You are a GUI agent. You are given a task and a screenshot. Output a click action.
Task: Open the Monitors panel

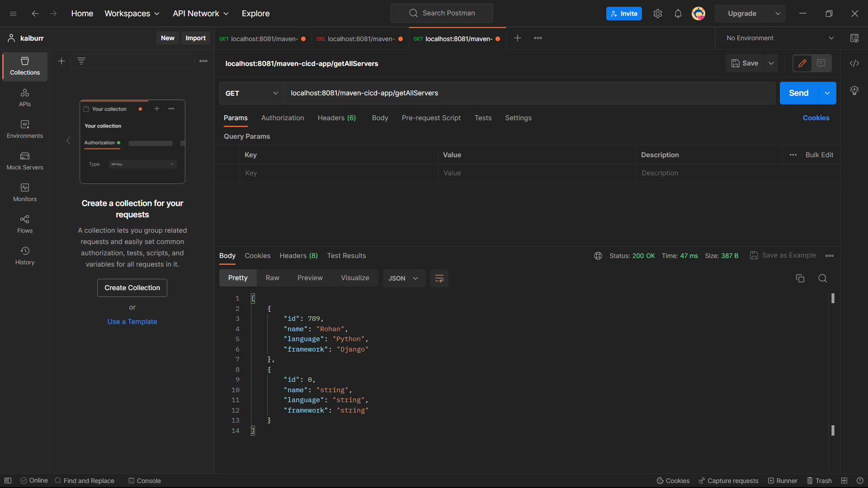coord(24,192)
